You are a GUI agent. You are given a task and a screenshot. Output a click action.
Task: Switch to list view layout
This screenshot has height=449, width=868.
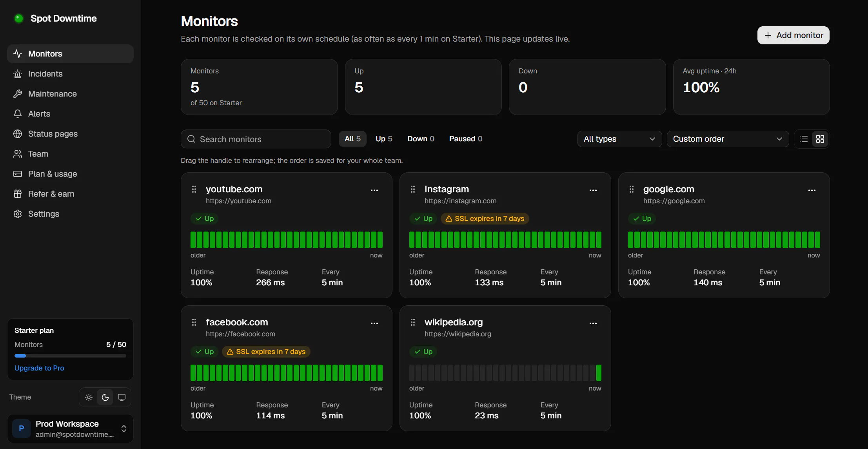click(x=804, y=139)
